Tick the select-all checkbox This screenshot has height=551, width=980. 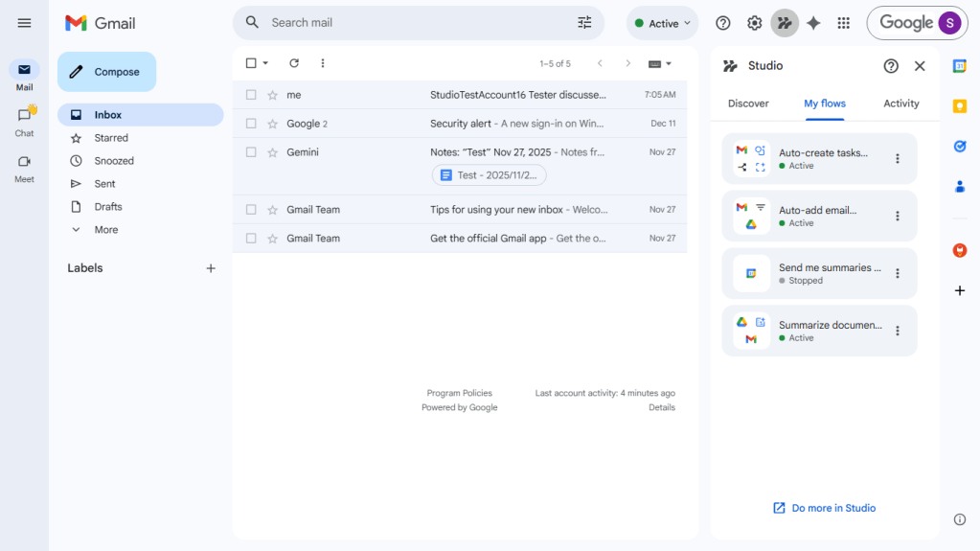(x=251, y=63)
